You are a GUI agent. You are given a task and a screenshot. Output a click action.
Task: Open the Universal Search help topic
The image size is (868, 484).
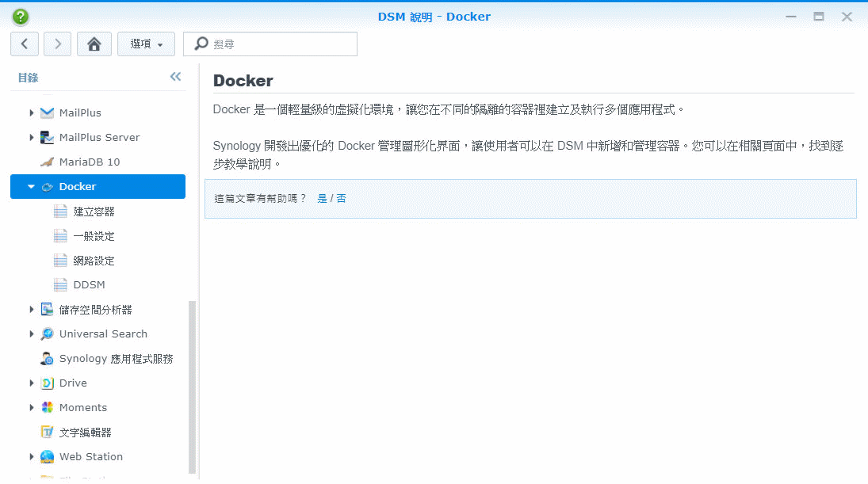[104, 334]
